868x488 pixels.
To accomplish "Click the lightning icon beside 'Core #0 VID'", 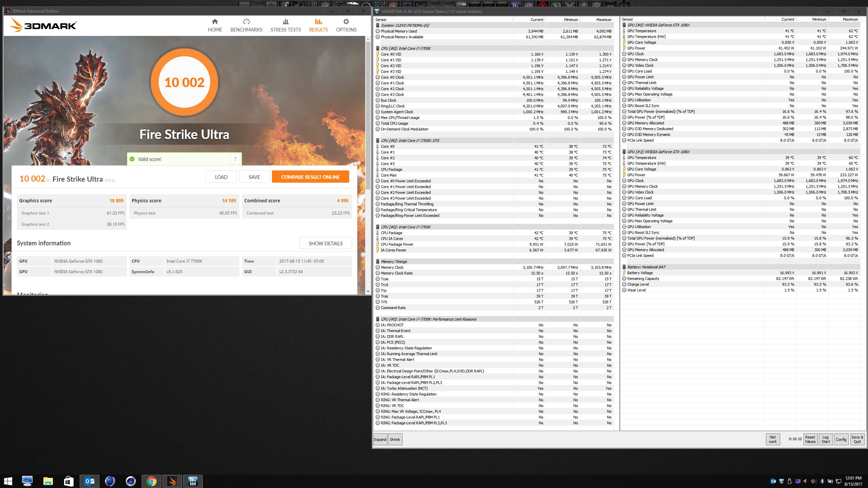I will tap(377, 54).
